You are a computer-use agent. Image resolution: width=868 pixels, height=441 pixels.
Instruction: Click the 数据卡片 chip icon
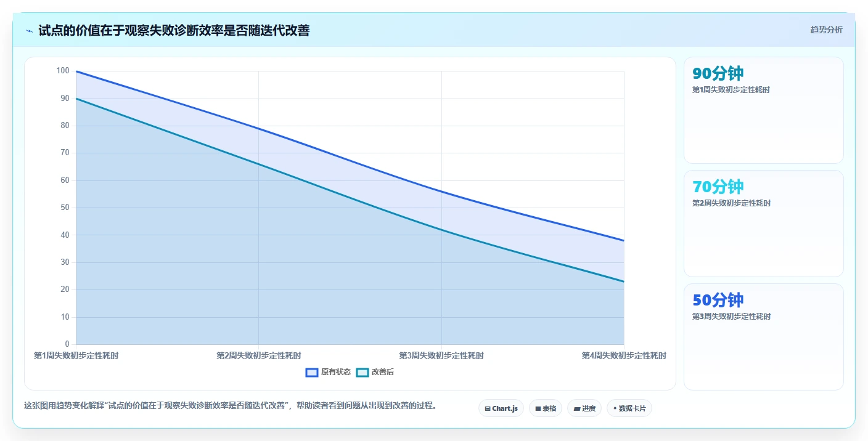point(615,408)
